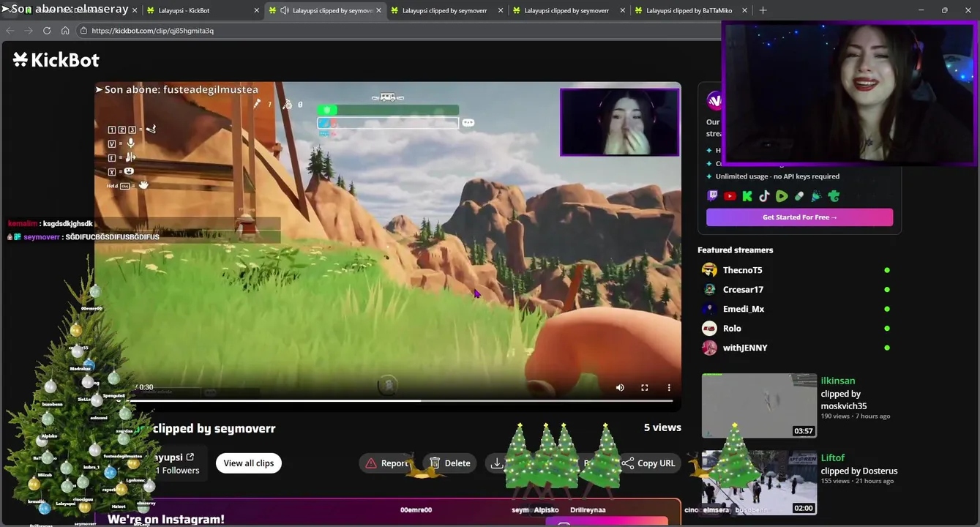Image resolution: width=980 pixels, height=527 pixels.
Task: Click the YouTube platform icon
Action: 730,196
